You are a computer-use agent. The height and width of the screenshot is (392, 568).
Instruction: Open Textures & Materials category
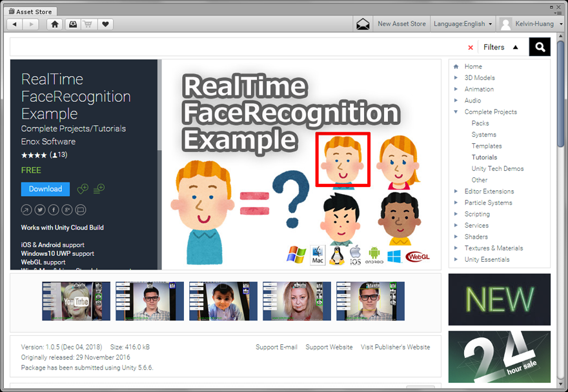493,248
